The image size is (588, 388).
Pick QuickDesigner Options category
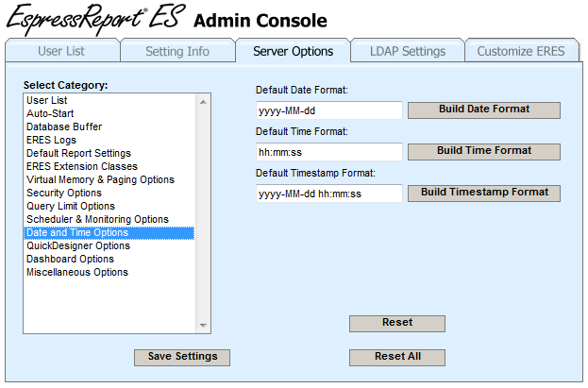click(109, 245)
